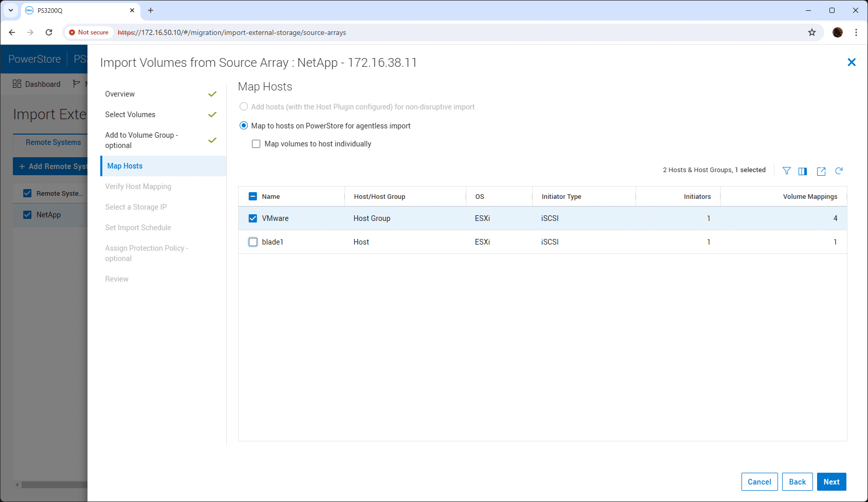Click the Dashboard grid icon
This screenshot has height=502, width=868.
[x=17, y=84]
